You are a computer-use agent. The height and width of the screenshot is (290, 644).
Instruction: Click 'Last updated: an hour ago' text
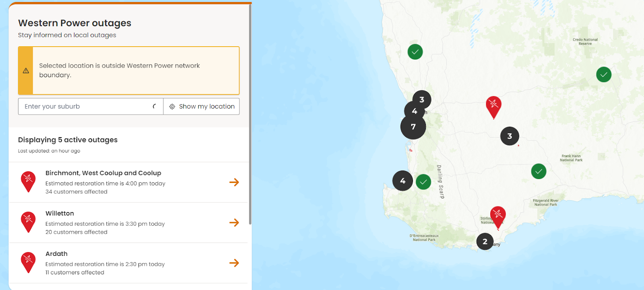pyautogui.click(x=49, y=151)
